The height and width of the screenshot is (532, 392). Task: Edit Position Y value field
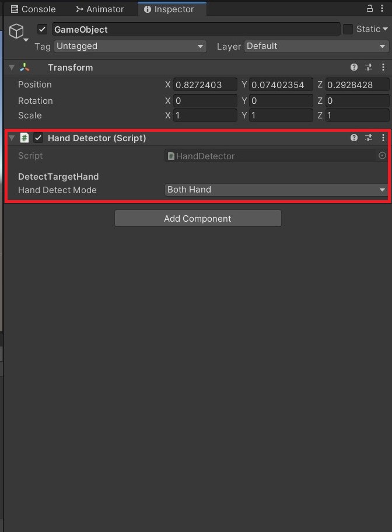281,85
